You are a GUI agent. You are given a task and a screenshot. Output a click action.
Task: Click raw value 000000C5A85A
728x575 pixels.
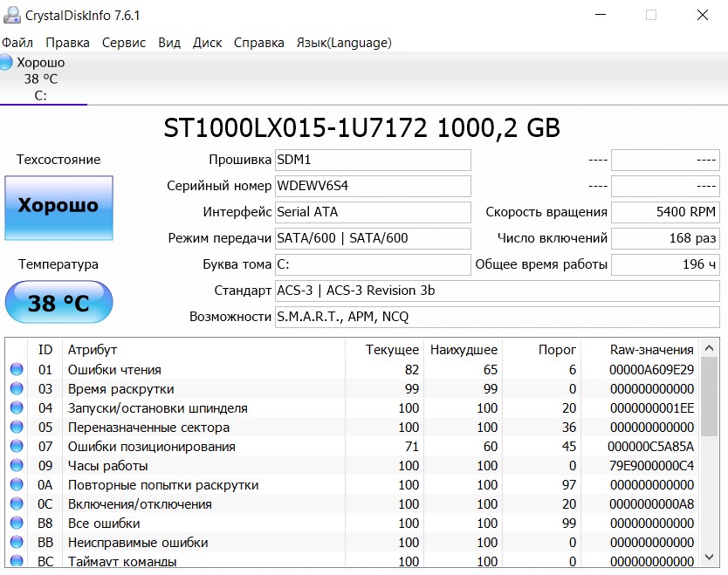coord(650,447)
